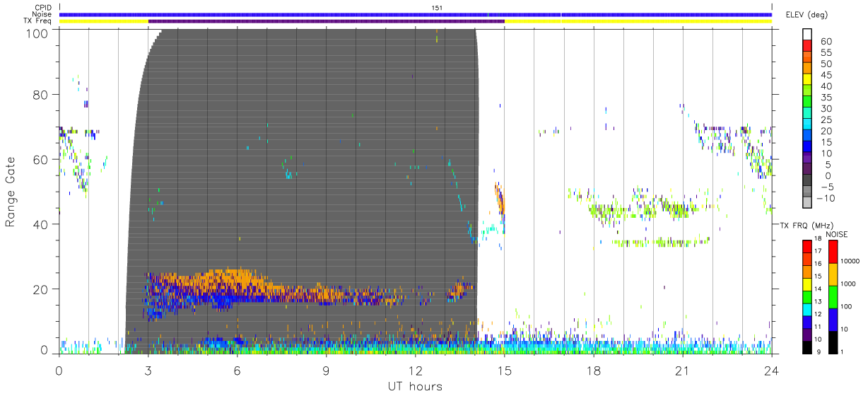
Task: Click the '3' tick on the UT hours axis
Action: coord(148,371)
